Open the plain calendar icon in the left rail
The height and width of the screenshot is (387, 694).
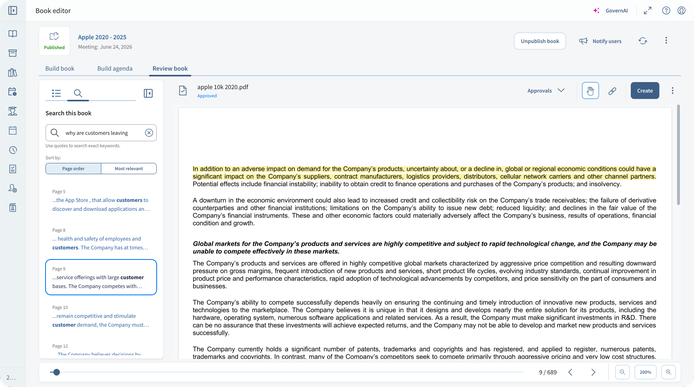pos(13,131)
